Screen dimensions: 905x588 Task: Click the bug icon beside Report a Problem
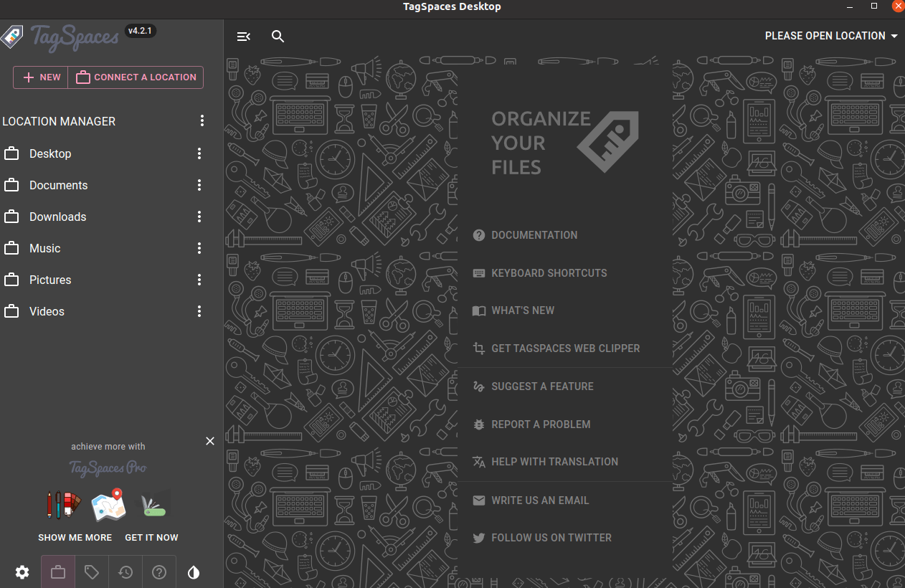coord(479,425)
